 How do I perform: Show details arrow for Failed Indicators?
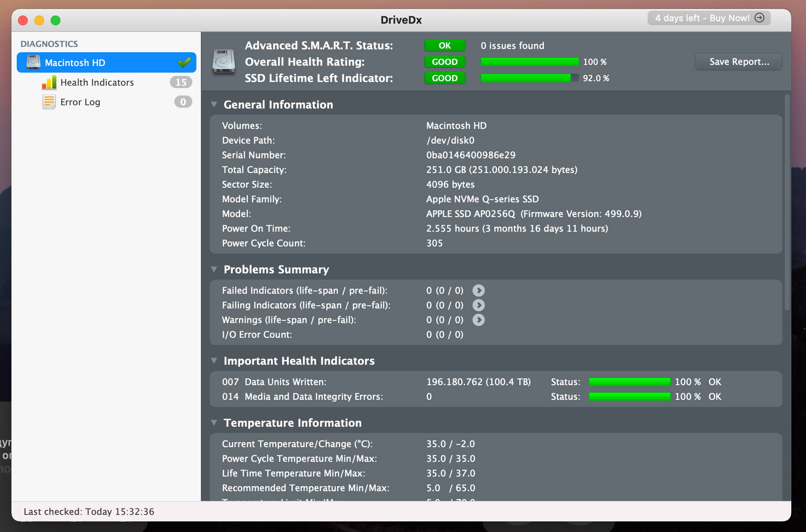[479, 290]
